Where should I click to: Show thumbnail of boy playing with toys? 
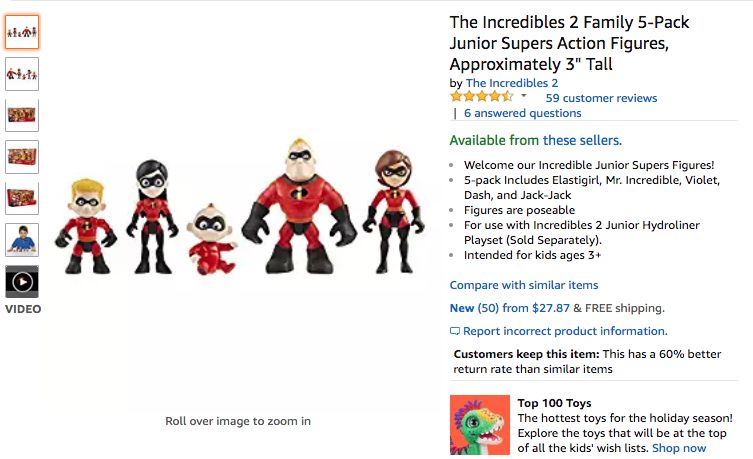tap(22, 239)
